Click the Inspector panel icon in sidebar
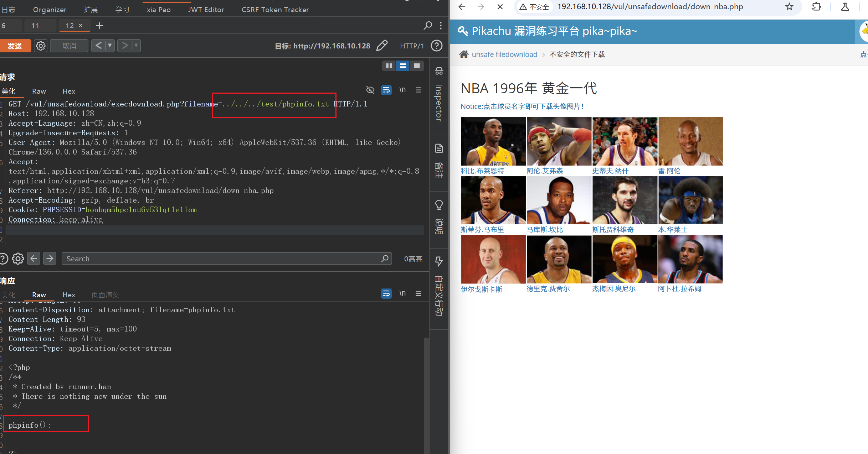The width and height of the screenshot is (868, 454). (439, 71)
